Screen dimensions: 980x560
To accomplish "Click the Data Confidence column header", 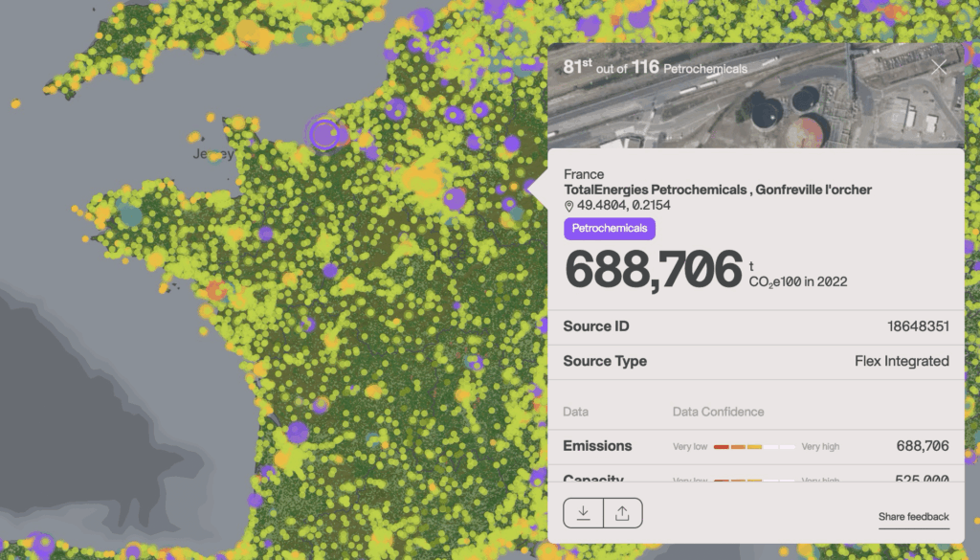I will [718, 412].
